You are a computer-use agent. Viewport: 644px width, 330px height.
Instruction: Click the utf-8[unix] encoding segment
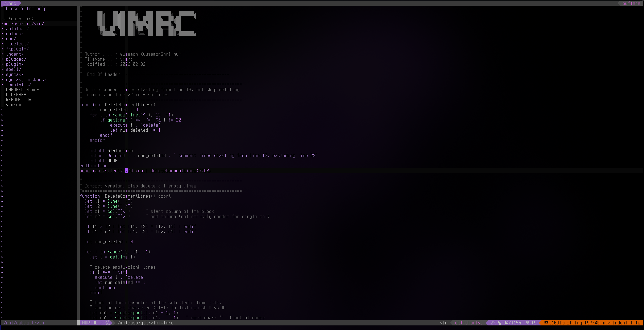[468, 323]
